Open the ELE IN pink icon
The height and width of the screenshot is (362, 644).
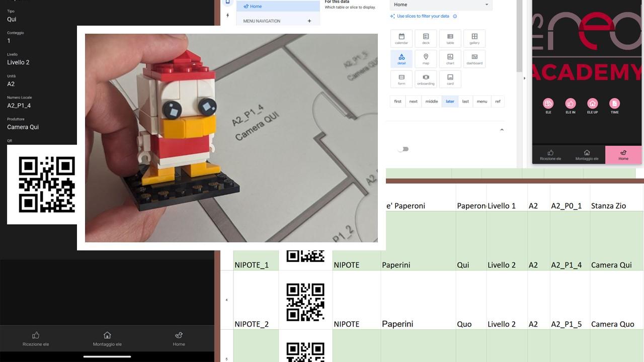tap(570, 104)
